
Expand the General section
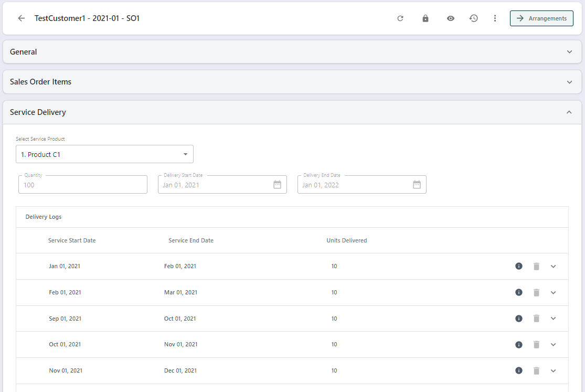tap(569, 52)
